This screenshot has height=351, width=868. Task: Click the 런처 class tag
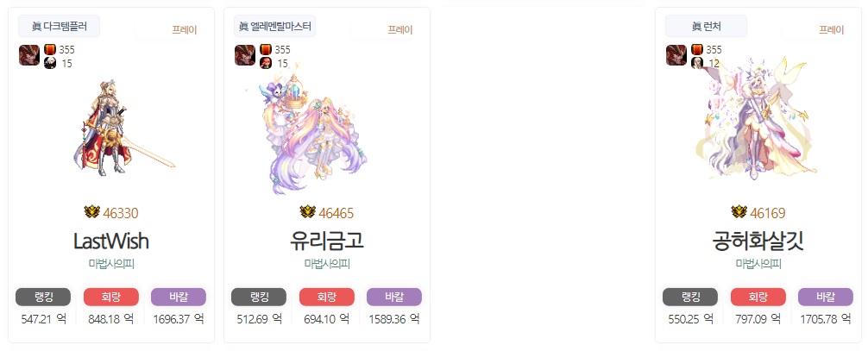coord(707,26)
